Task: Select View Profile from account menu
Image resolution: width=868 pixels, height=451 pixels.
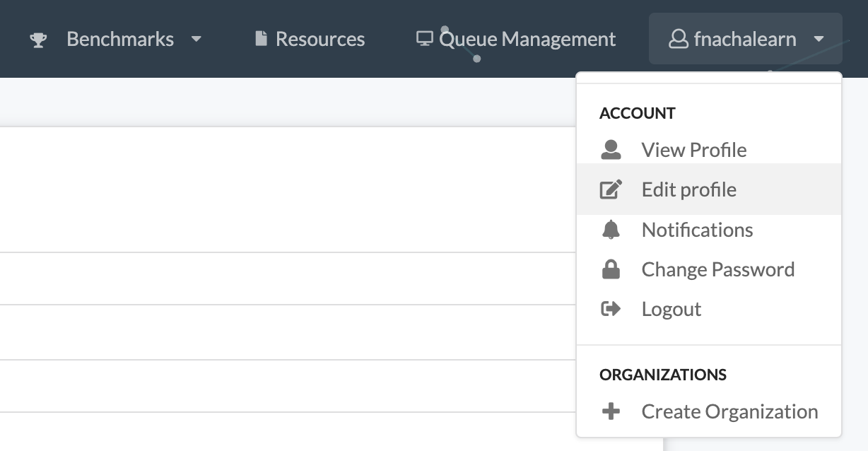Action: 693,150
